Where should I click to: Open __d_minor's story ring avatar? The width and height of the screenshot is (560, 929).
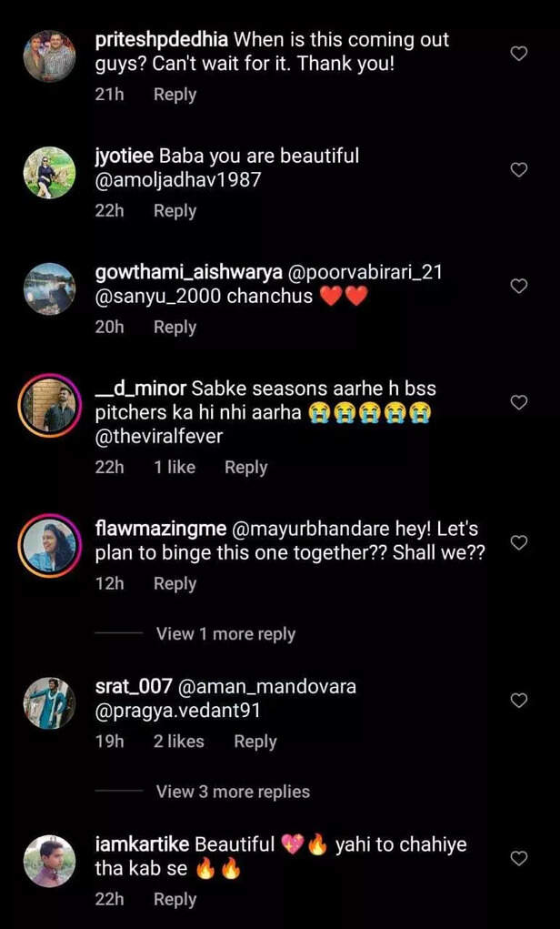coord(49,405)
